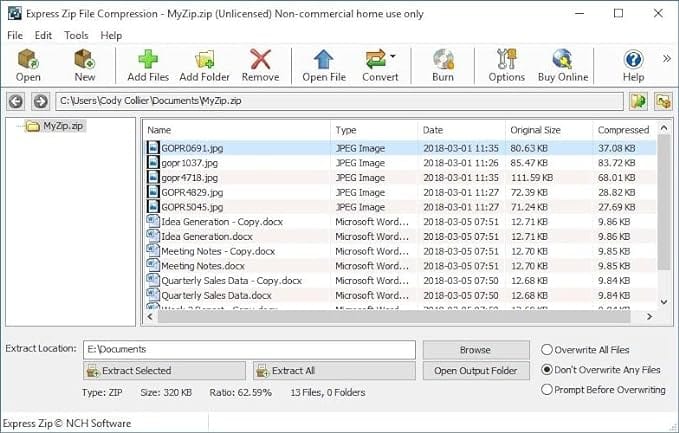Click the horizontal scrollbar thumb
679x433 pixels.
[x=394, y=317]
